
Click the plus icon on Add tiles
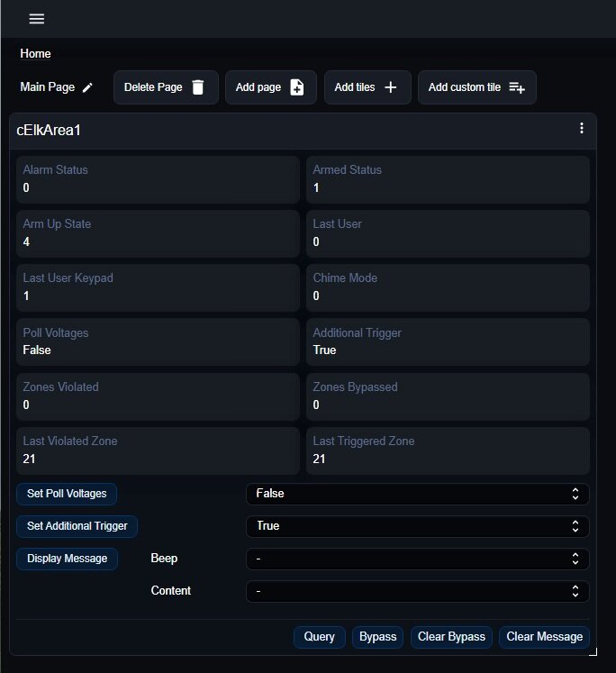[x=391, y=87]
